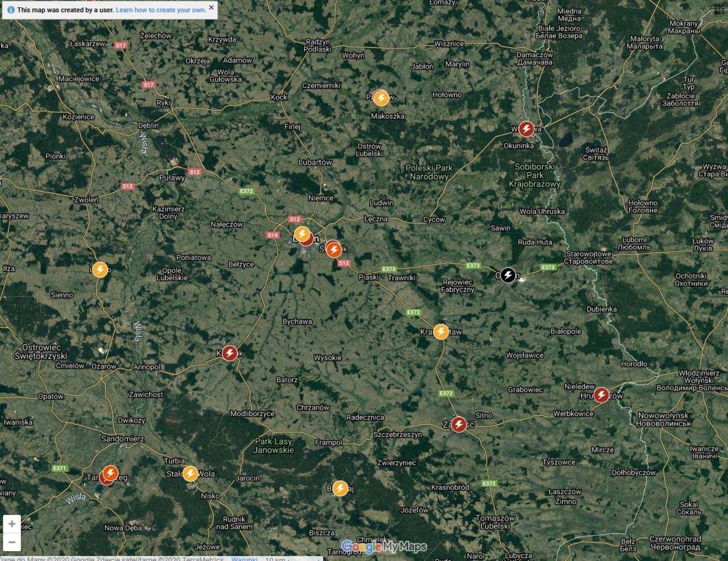Zoom in with the plus button

tap(12, 524)
